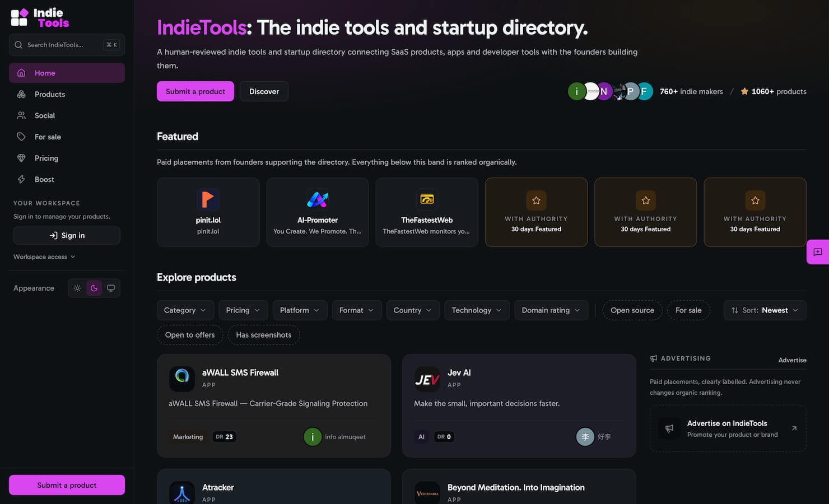The height and width of the screenshot is (504, 829).
Task: Focus the Search IndieTools field
Action: coord(67,45)
